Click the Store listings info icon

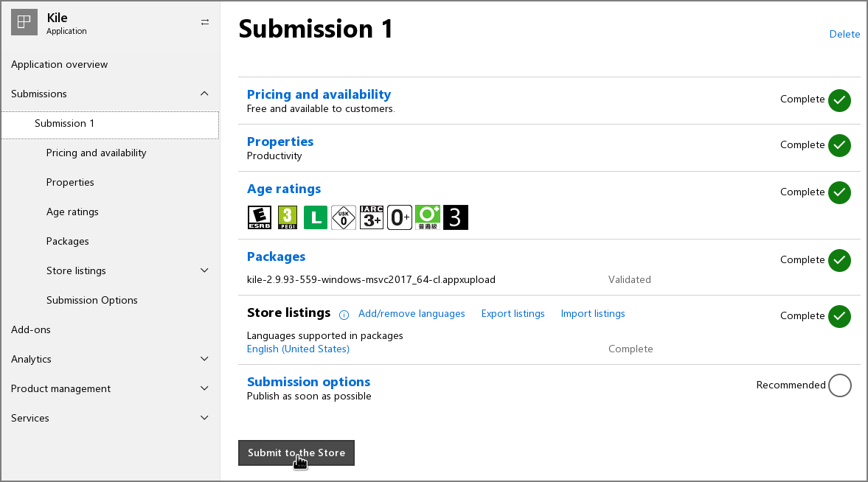pyautogui.click(x=344, y=315)
